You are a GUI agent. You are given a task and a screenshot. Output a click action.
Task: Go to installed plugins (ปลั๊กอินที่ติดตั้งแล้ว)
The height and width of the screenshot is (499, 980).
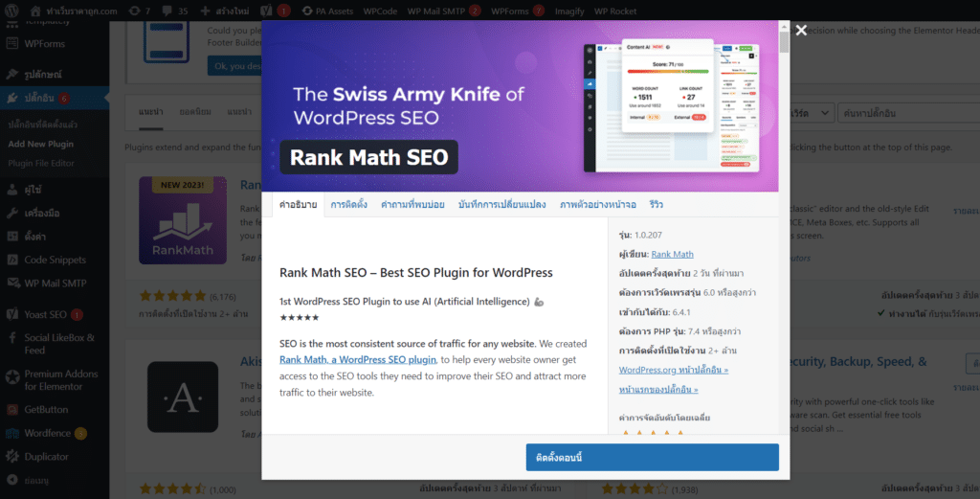(x=42, y=125)
